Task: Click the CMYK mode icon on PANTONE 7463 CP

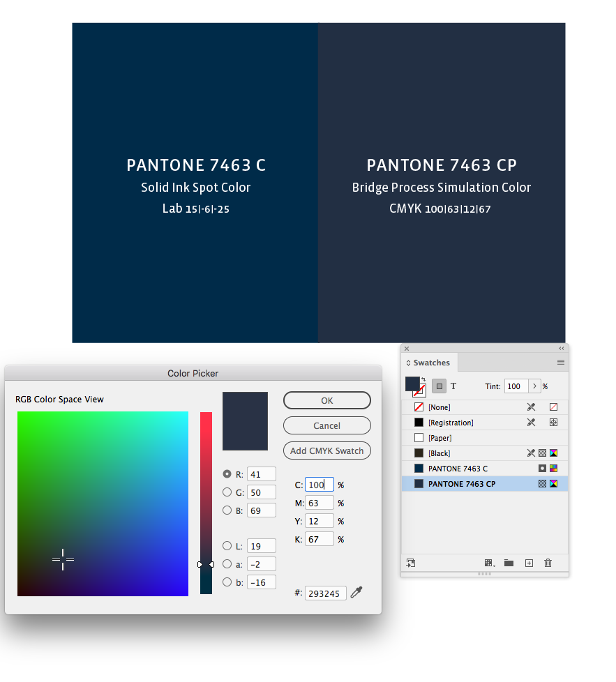Action: point(554,484)
